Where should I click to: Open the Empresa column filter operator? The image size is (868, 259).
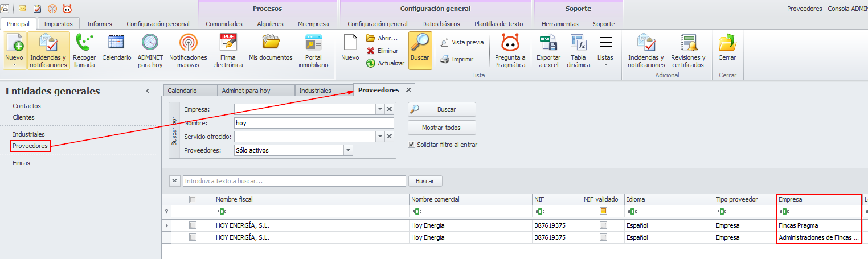tap(784, 211)
